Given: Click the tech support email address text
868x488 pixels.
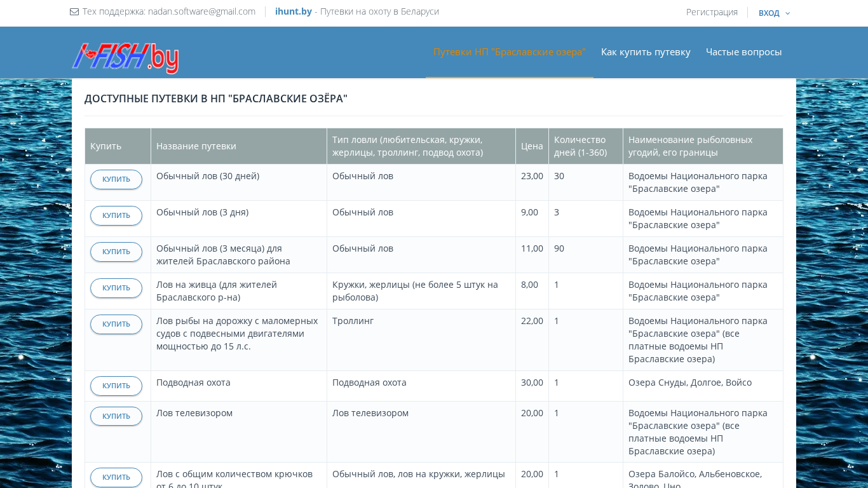Looking at the screenshot, I should click(201, 11).
